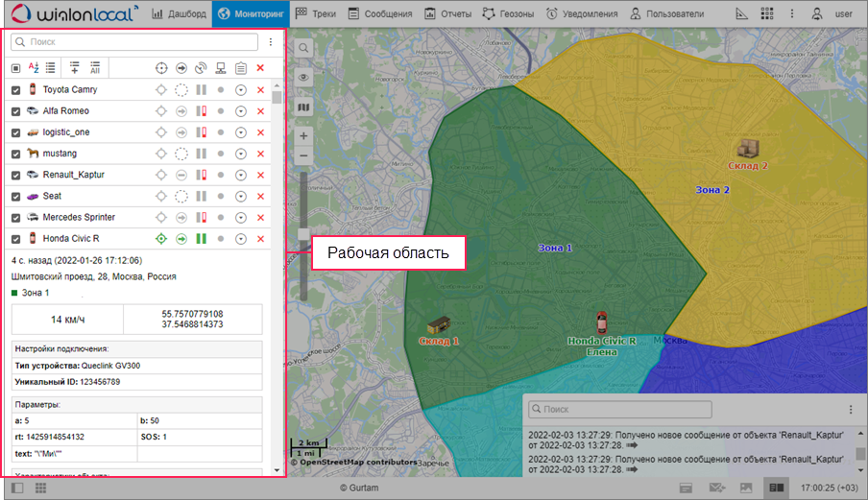Image resolution: width=868 pixels, height=500 pixels.
Task: Click Honda Civic R connection state icon
Action: (x=201, y=239)
